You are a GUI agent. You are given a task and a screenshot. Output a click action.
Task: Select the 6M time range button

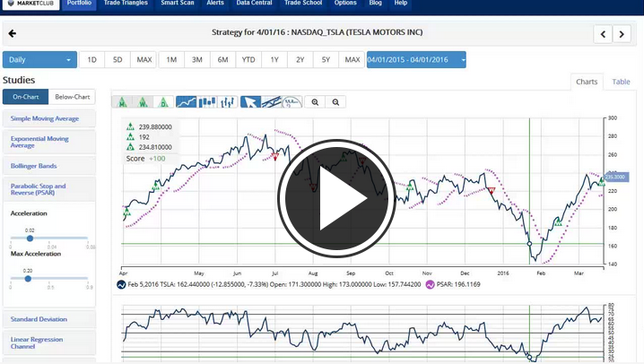[x=222, y=60]
